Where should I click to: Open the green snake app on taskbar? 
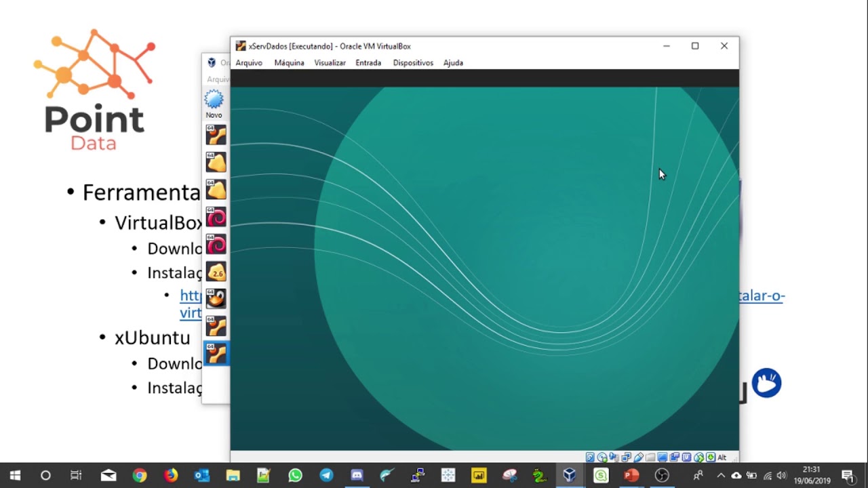539,475
